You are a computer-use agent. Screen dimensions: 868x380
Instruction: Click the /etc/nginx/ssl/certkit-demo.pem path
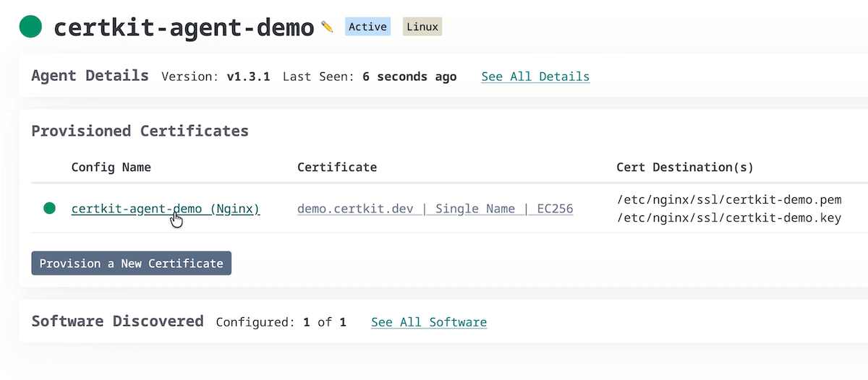tap(728, 200)
